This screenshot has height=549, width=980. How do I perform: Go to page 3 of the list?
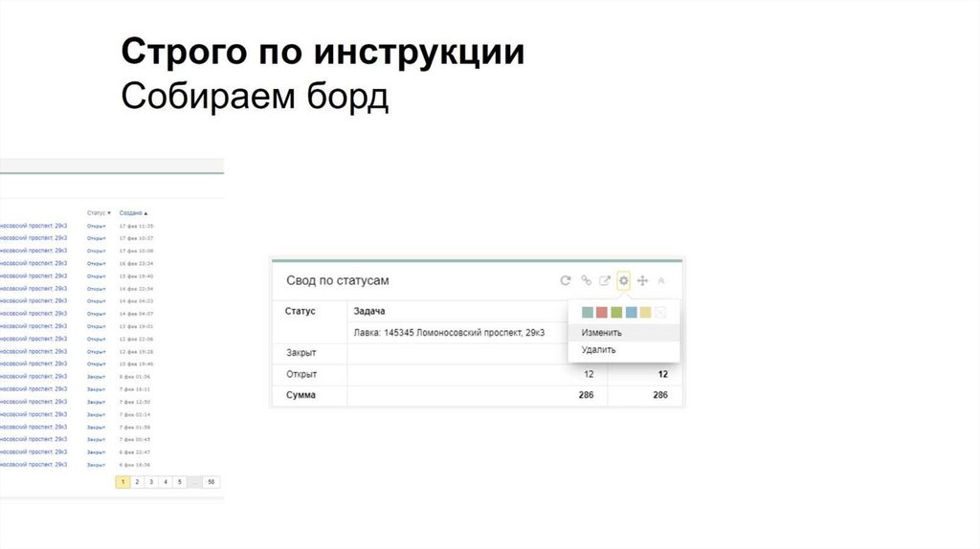click(151, 482)
